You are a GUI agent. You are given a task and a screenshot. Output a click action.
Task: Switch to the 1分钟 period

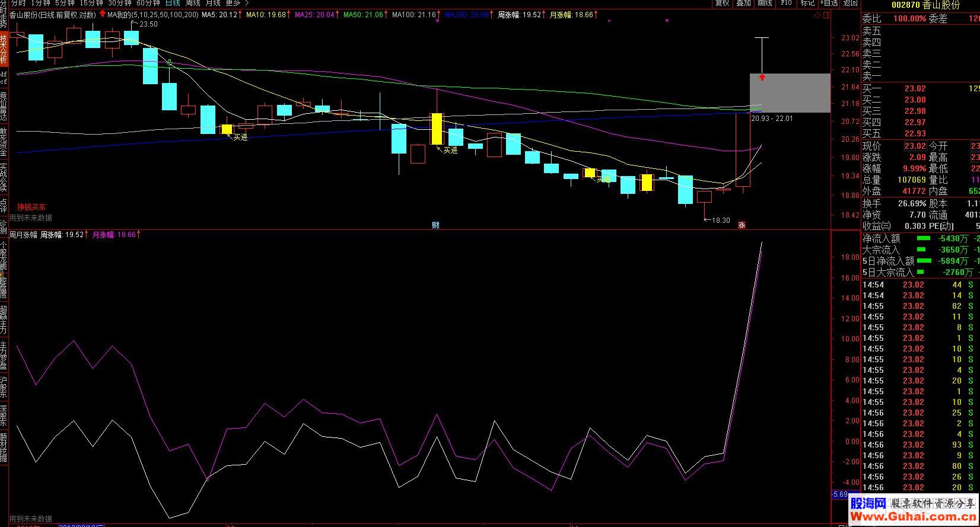pos(41,4)
